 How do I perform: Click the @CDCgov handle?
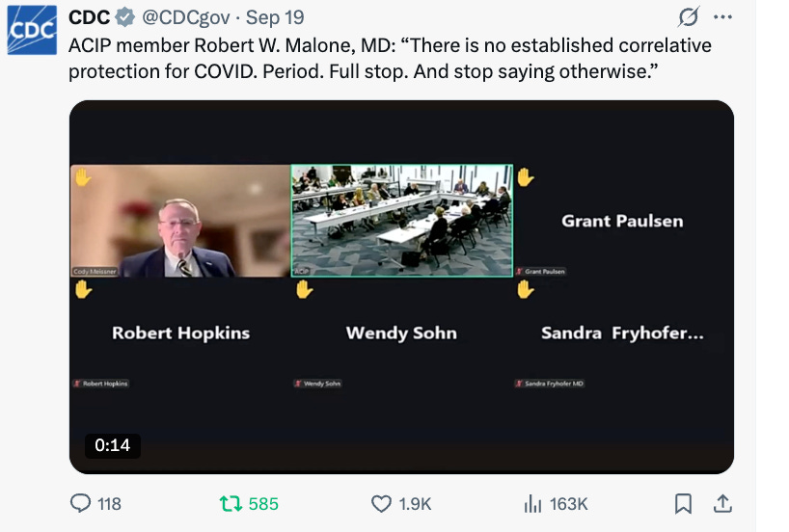pyautogui.click(x=186, y=18)
